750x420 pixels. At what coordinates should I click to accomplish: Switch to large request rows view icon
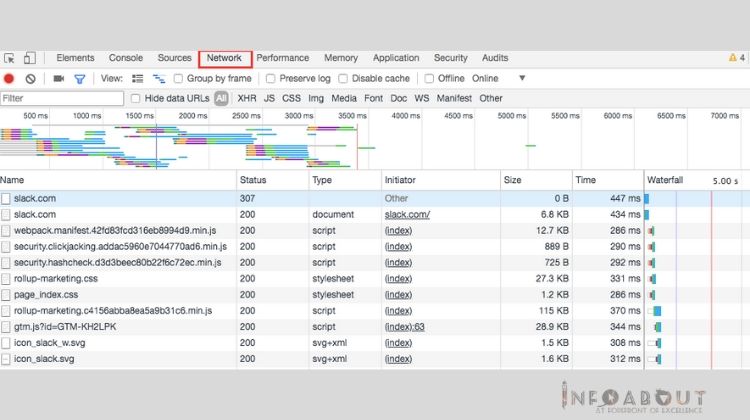[138, 78]
